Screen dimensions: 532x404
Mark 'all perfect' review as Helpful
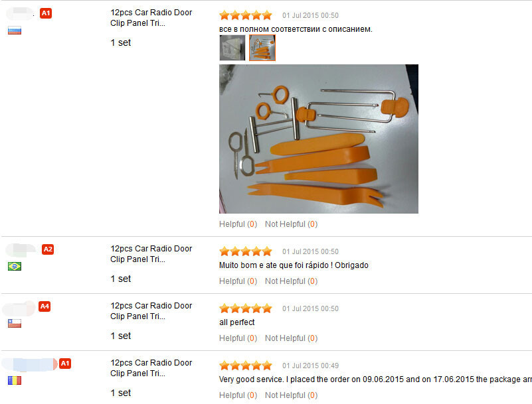coord(238,338)
